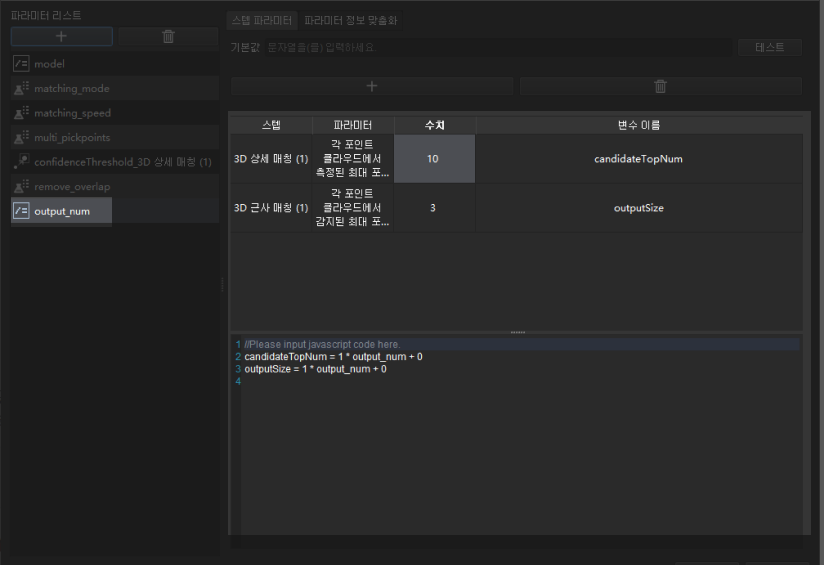
Task: Select confidenceThreshold_3D 상세 매칭 (1) entry
Action: [x=115, y=161]
